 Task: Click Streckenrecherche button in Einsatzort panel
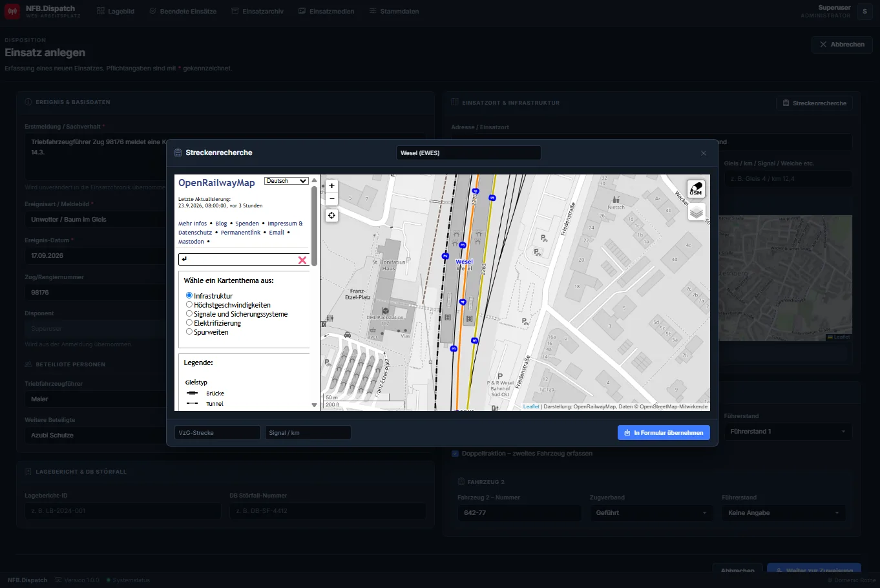click(814, 103)
